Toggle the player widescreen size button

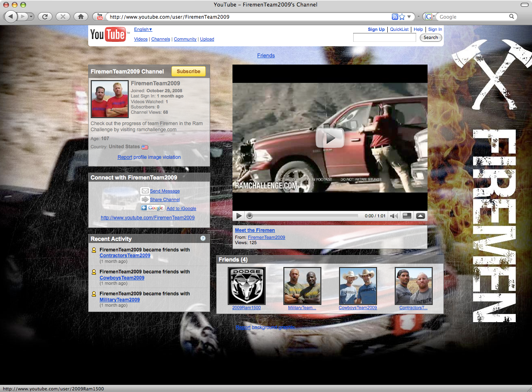click(407, 216)
